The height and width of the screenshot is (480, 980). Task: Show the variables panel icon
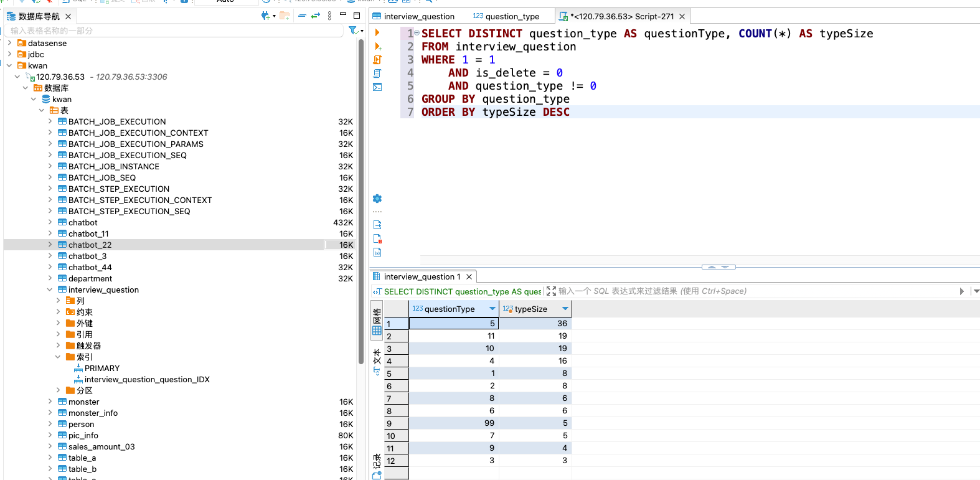[x=377, y=252]
